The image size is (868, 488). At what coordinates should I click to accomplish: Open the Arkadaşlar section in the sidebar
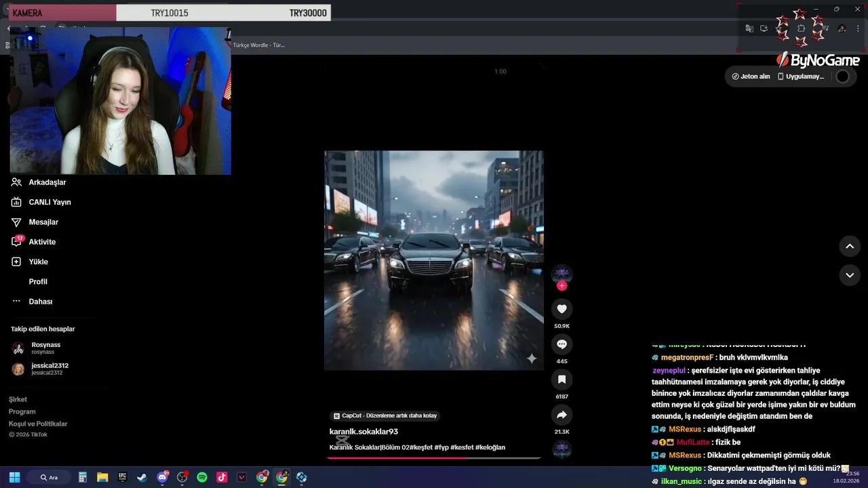tap(39, 182)
